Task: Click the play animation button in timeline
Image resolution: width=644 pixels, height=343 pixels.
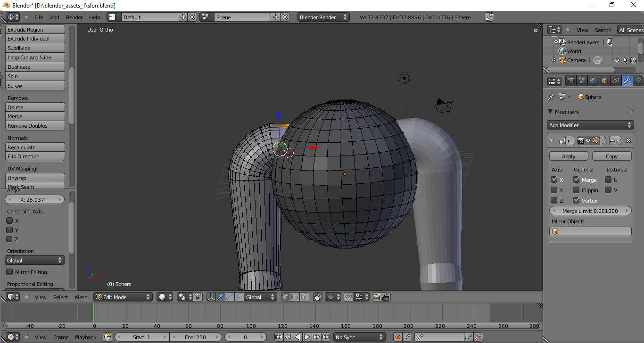Action: coord(307,337)
